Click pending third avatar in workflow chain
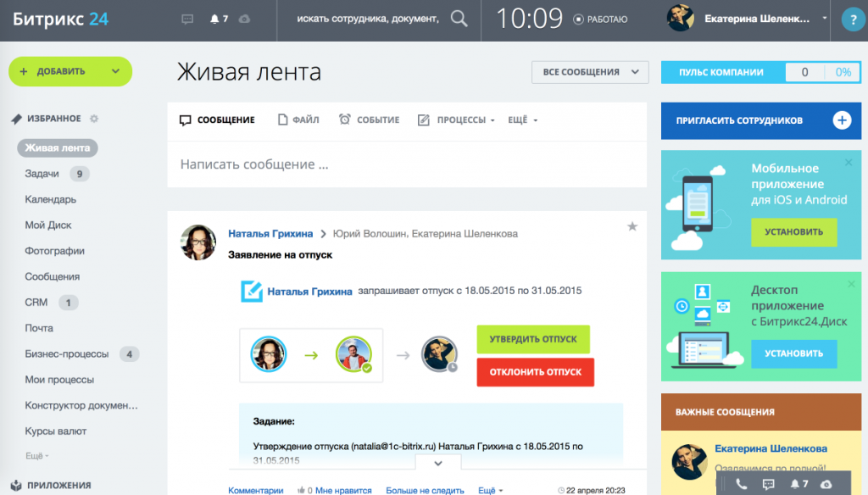 pos(440,354)
